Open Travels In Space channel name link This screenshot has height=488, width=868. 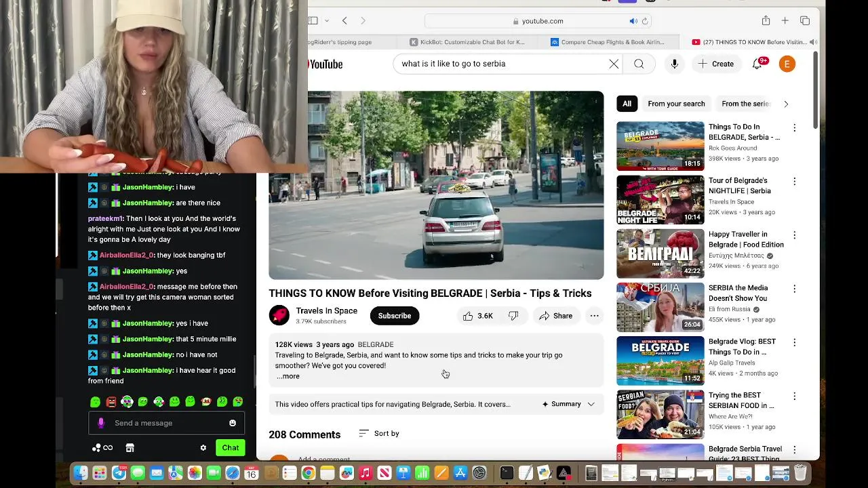click(x=326, y=311)
